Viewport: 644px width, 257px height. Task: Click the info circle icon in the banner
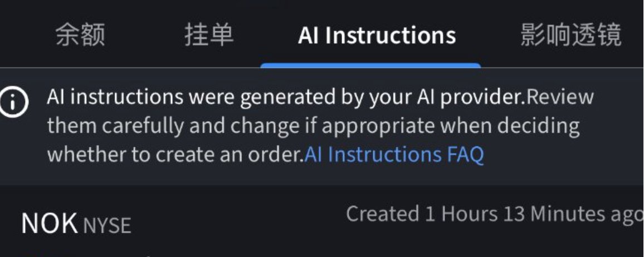(14, 102)
